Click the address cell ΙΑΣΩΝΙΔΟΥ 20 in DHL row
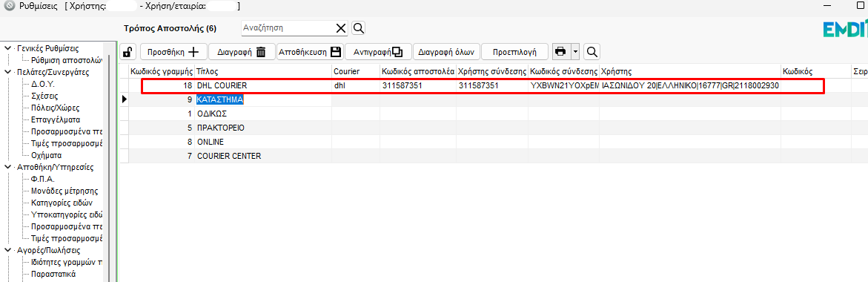The height and width of the screenshot is (282, 868). pyautogui.click(x=690, y=86)
